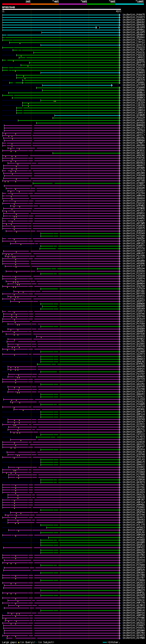Select the UniRef100_P19309 label
Image resolution: width=146 pixels, height=644 pixels.
(x=134, y=148)
